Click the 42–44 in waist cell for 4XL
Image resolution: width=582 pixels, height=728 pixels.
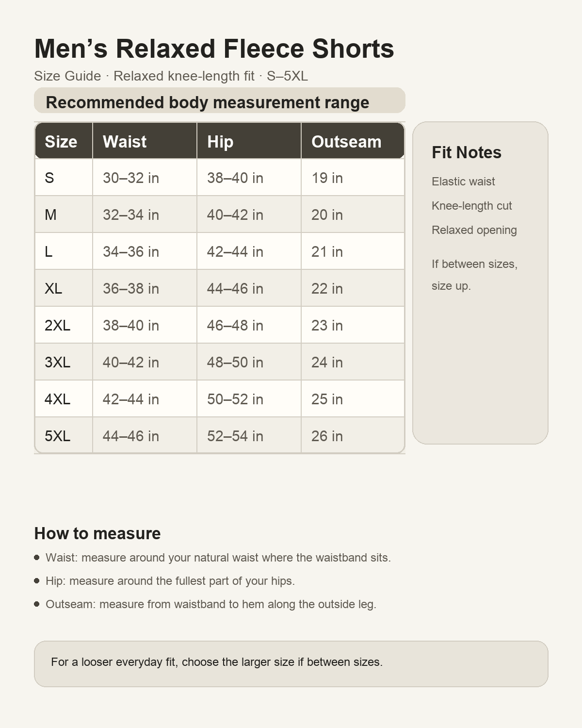click(x=145, y=399)
